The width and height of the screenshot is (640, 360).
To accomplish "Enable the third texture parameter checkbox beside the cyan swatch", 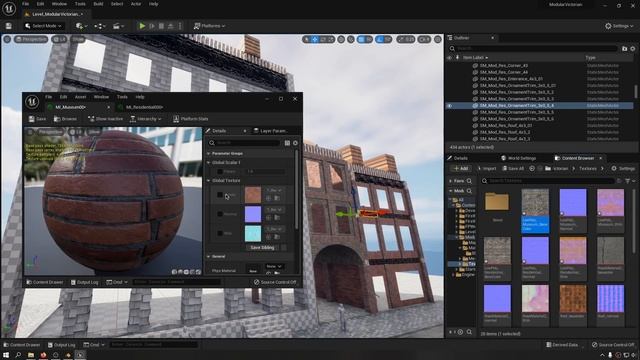I will [x=220, y=233].
